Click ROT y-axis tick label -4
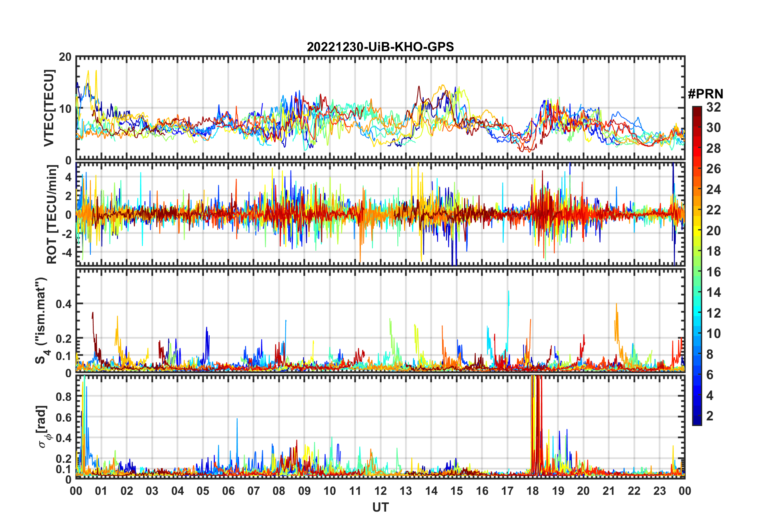The height and width of the screenshot is (532, 761). [66, 253]
